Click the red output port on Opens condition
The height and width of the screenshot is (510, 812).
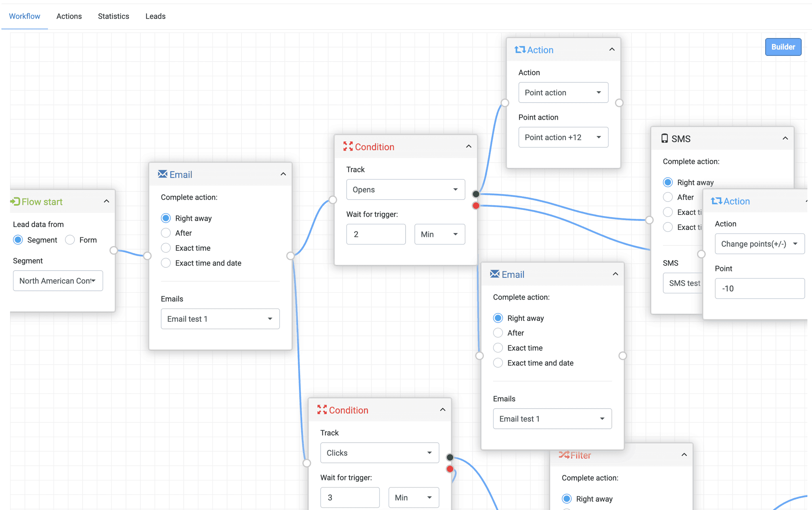click(x=476, y=205)
